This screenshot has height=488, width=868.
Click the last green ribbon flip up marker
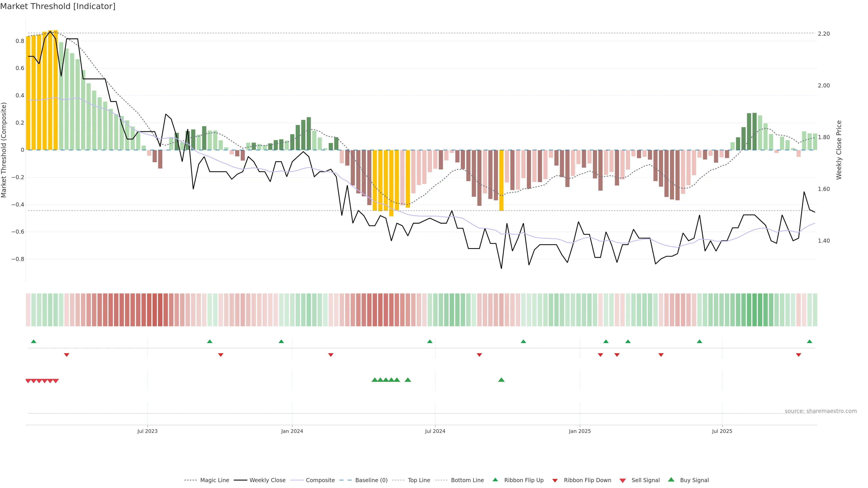809,342
